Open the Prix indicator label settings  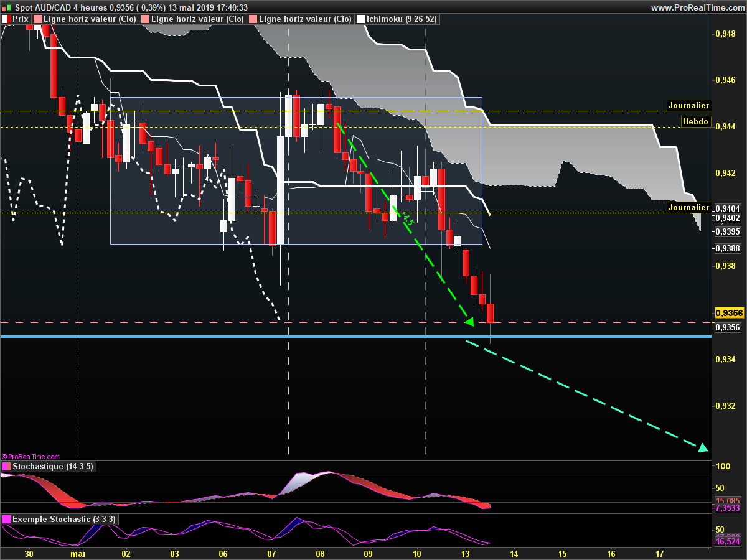(16, 19)
